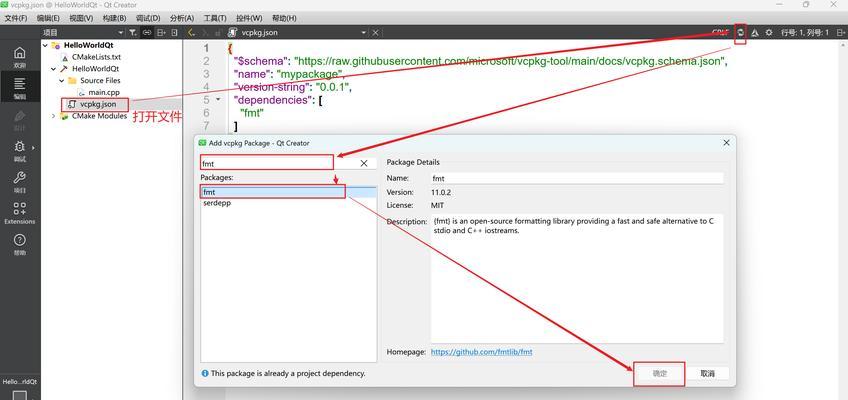Viewport: 848px width, 400px height.
Task: Collapse the Source Files folder
Action: (62, 81)
